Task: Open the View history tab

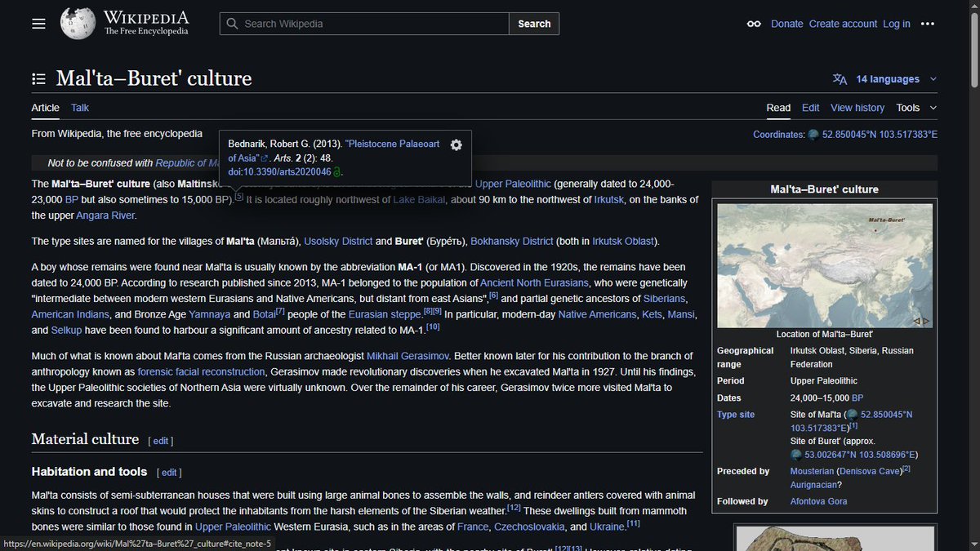Action: pos(857,108)
